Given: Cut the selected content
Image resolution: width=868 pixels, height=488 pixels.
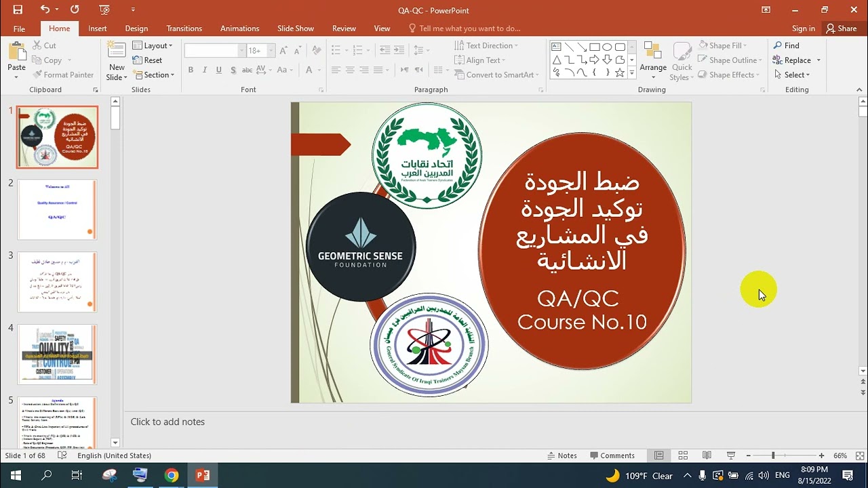Looking at the screenshot, I should coord(44,45).
